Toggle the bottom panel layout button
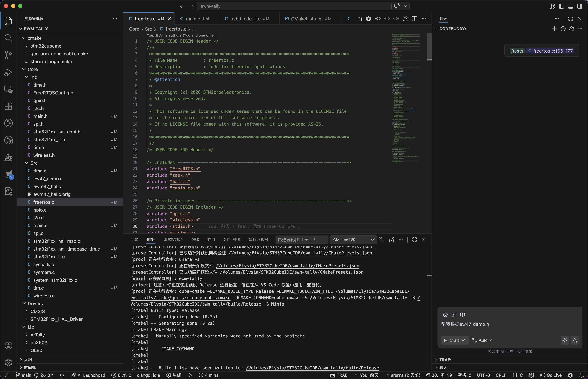 [571, 6]
